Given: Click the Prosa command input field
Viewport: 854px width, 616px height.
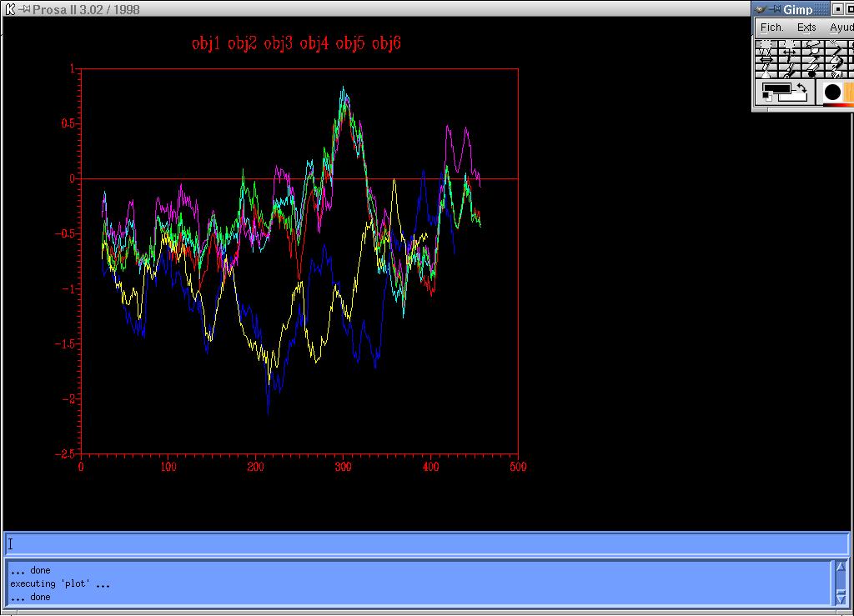Looking at the screenshot, I should click(425, 544).
